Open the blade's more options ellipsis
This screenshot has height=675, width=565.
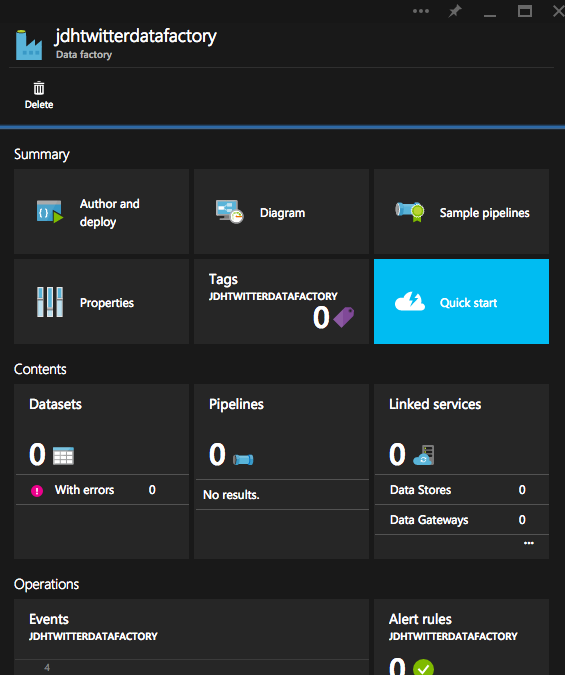pos(421,11)
